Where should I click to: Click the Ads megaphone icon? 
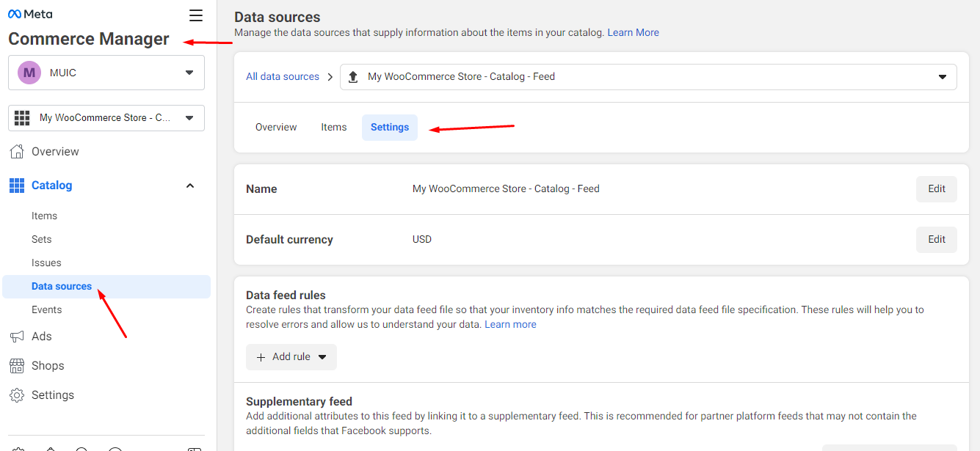point(17,337)
